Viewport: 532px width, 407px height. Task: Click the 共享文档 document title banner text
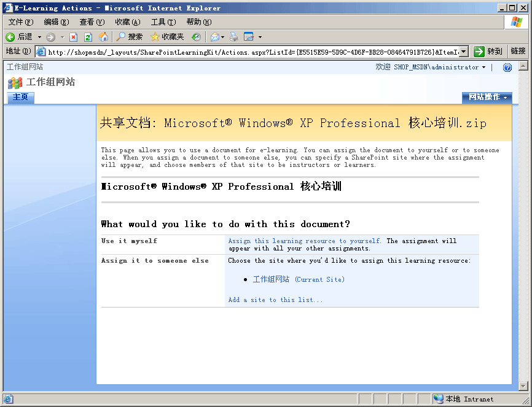point(293,123)
